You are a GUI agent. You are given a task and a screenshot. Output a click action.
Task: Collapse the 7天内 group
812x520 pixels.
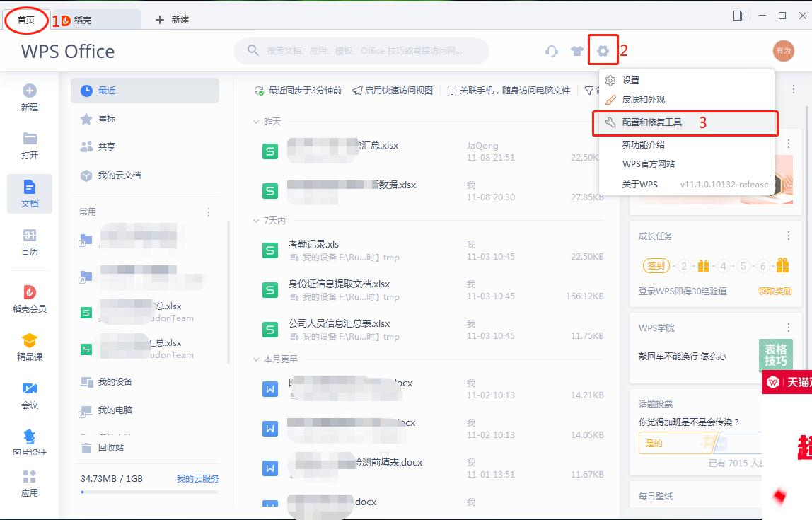point(256,221)
